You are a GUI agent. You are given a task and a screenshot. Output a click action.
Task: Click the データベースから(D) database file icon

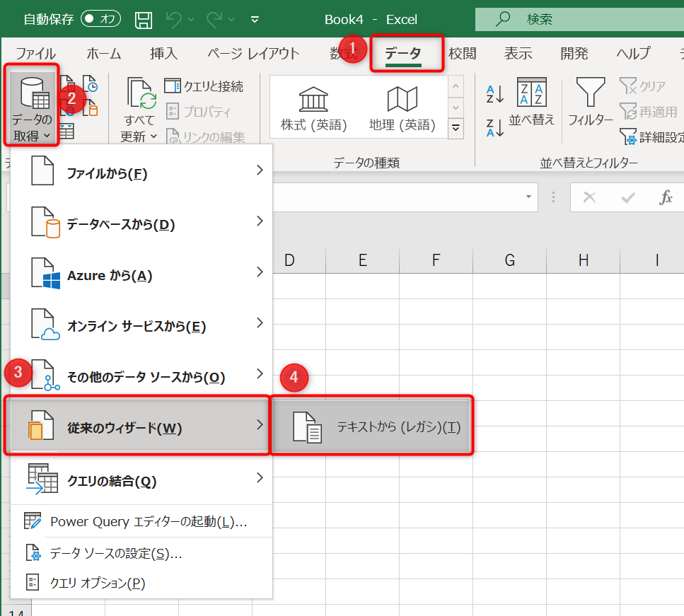click(x=45, y=223)
